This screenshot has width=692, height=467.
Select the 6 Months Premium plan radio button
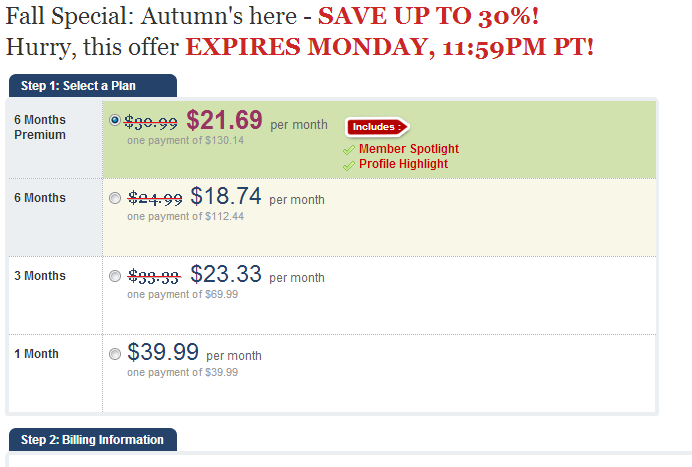coord(115,120)
